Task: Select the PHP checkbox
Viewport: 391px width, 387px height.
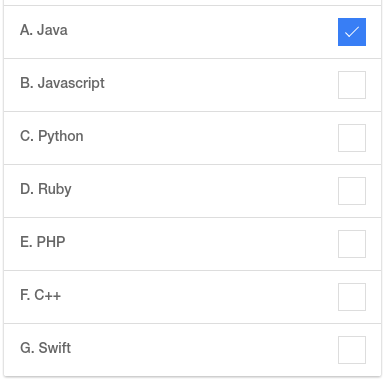Action: (x=352, y=244)
